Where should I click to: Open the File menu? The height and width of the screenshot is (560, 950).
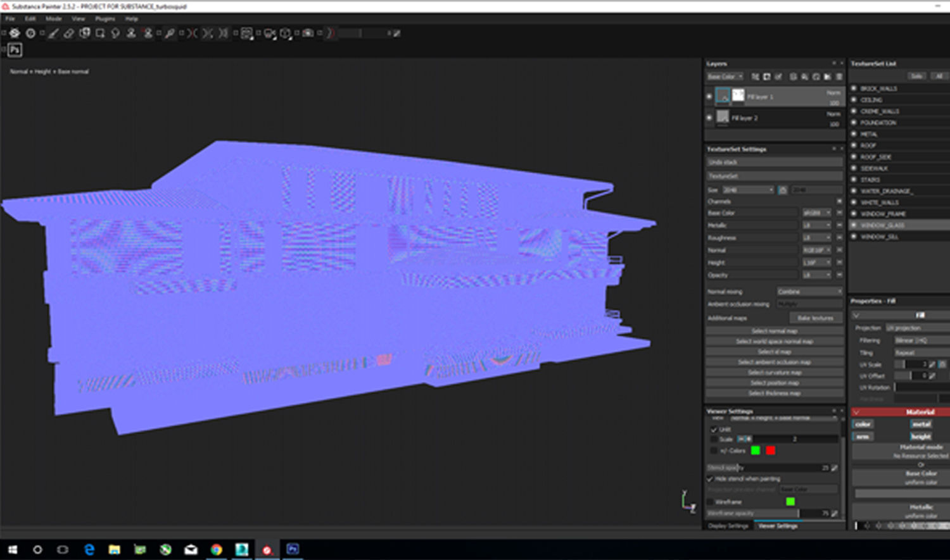pyautogui.click(x=10, y=18)
